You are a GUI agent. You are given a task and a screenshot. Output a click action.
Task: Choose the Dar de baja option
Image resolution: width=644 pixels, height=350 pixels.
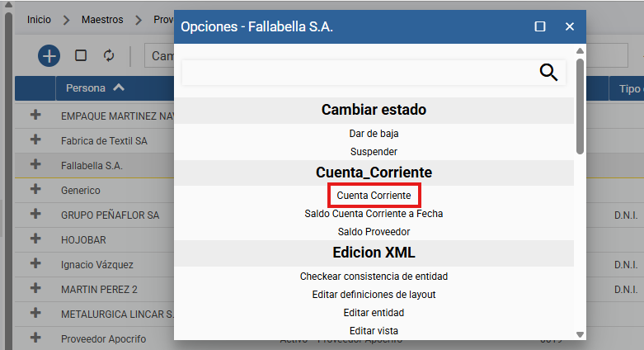(x=374, y=134)
